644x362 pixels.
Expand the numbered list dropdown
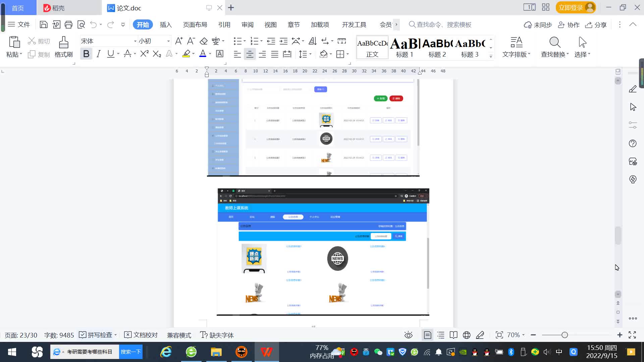click(261, 41)
